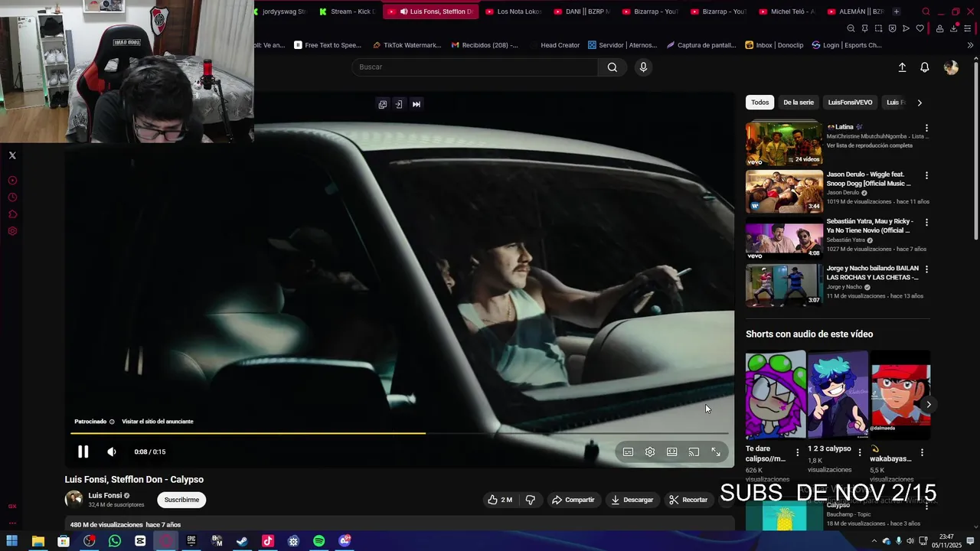Seek on the video progress bar

400,433
